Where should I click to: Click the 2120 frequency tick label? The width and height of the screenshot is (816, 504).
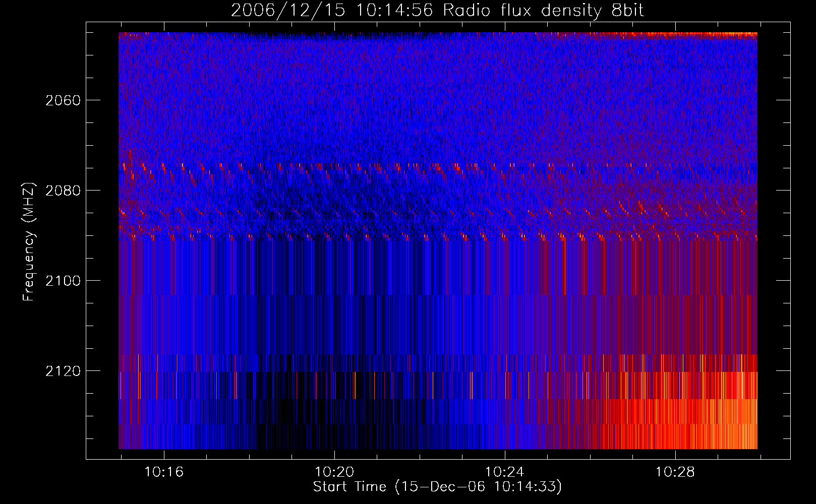tap(63, 371)
